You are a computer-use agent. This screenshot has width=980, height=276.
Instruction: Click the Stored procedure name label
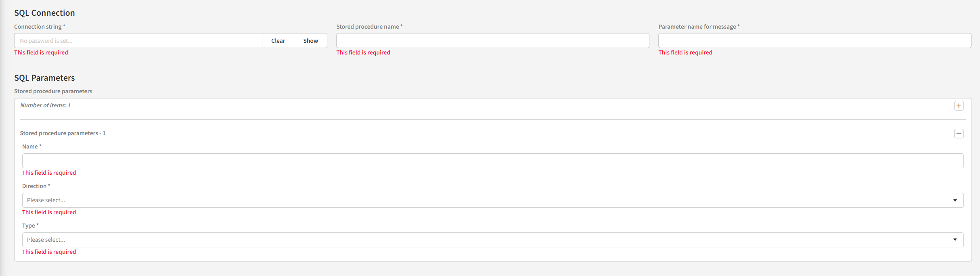(x=367, y=27)
